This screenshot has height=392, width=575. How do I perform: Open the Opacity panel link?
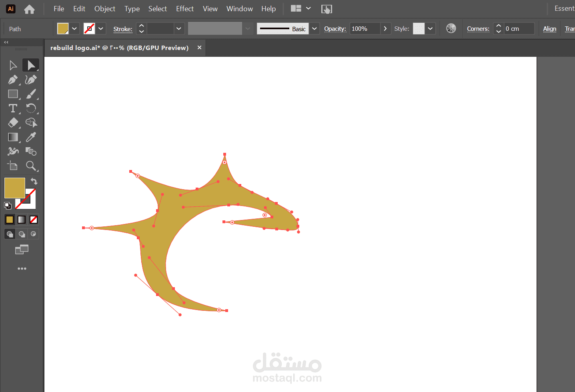(335, 29)
